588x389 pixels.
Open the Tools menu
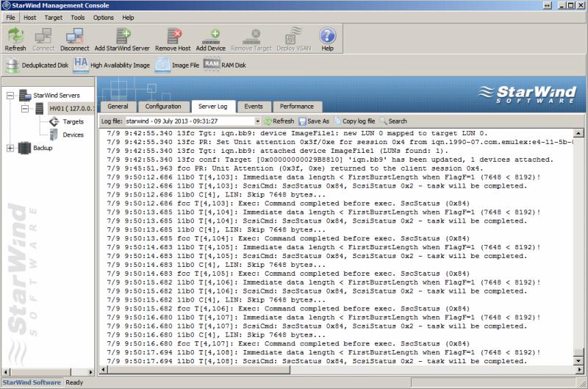[x=78, y=18]
